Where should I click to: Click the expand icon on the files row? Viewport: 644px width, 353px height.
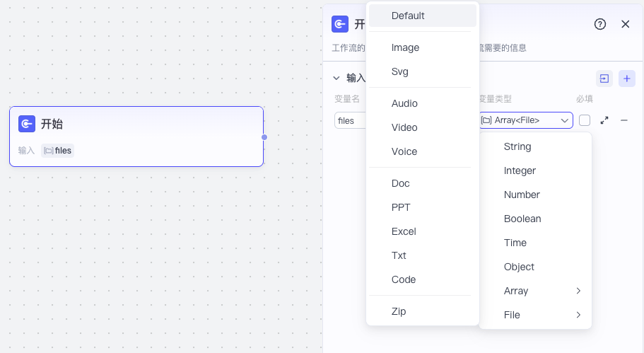[604, 120]
